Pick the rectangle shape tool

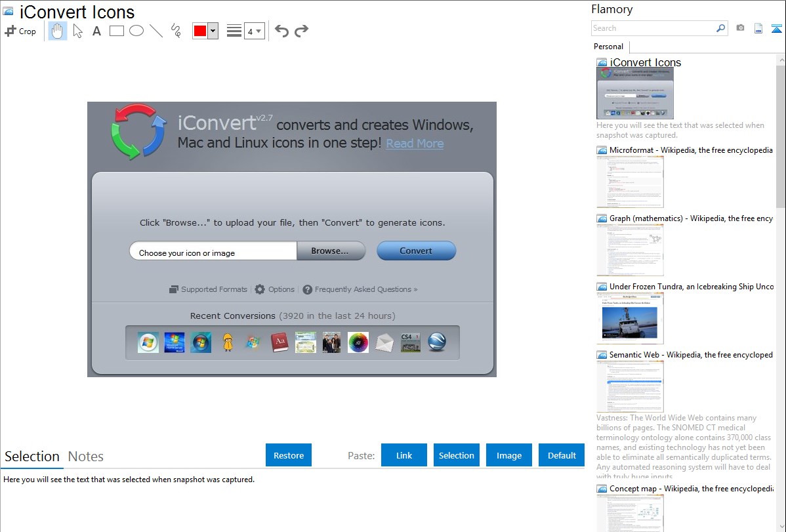[x=116, y=31]
